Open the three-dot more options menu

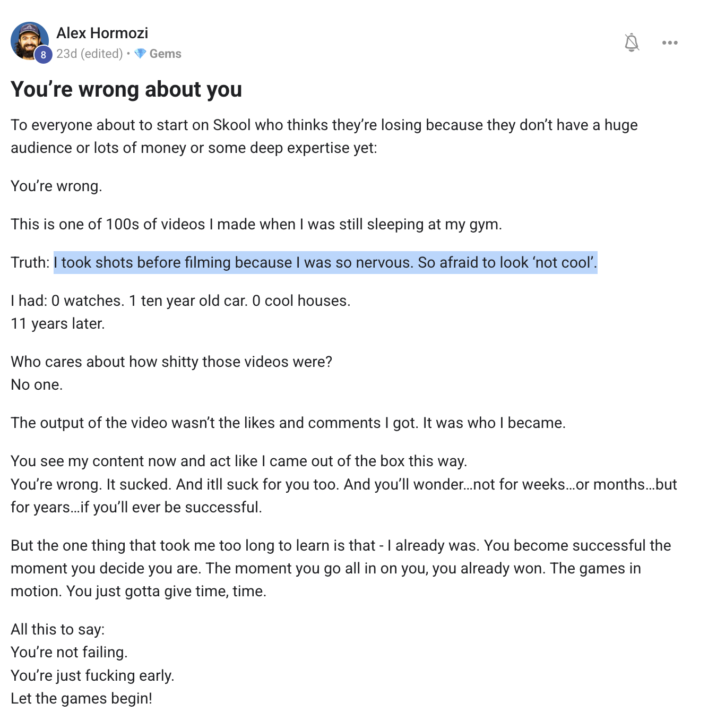pos(670,42)
